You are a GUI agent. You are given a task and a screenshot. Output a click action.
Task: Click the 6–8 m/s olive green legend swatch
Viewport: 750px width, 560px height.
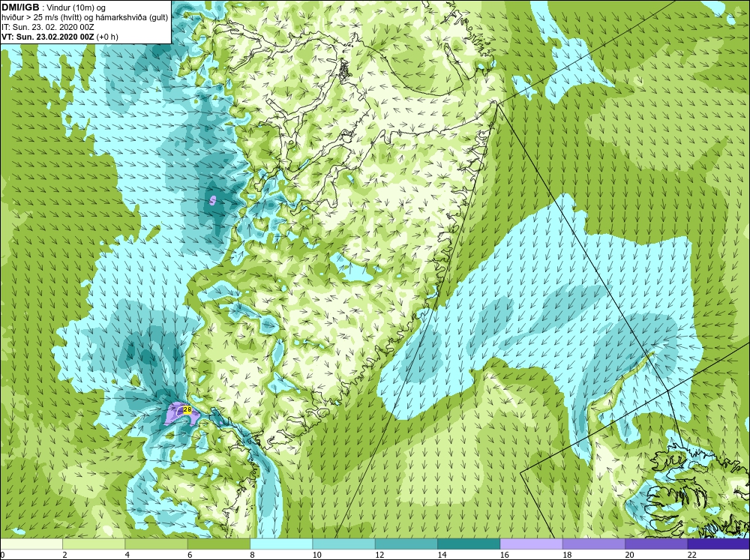[218, 544]
